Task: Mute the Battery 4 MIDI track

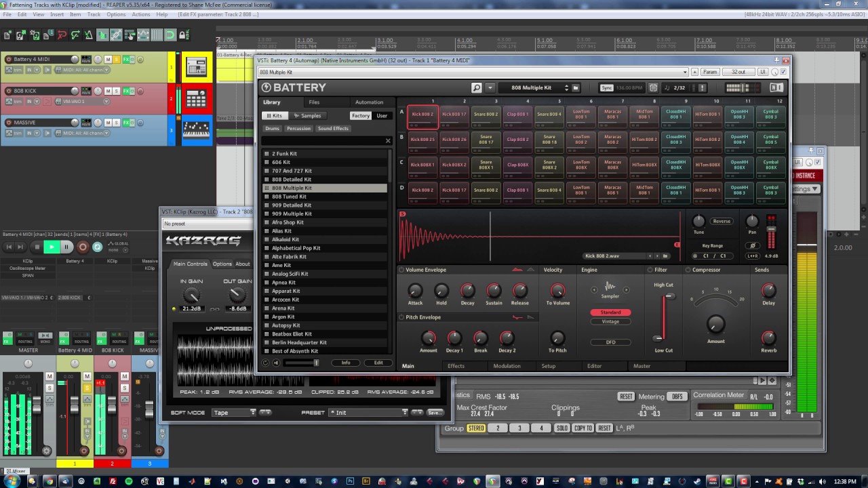Action: pyautogui.click(x=108, y=59)
